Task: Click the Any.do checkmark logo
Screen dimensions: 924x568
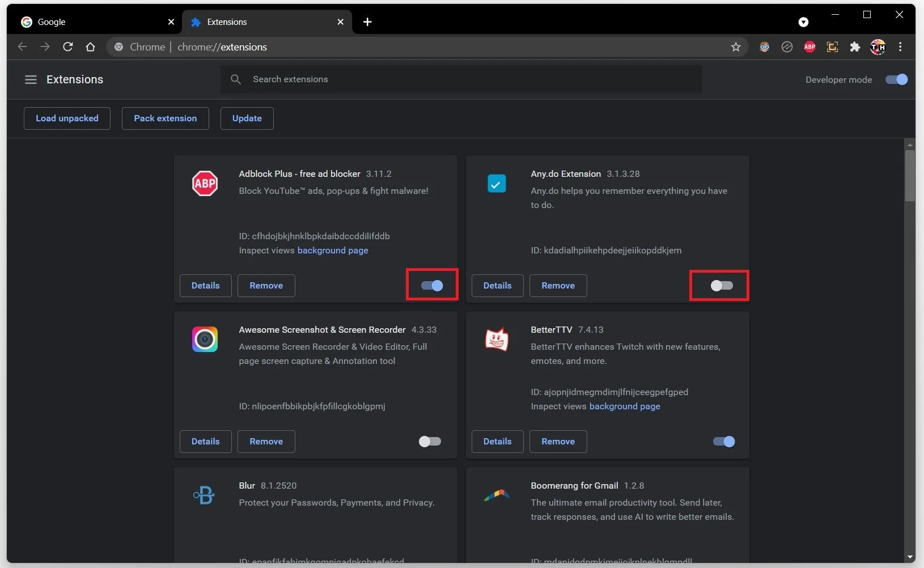Action: pos(497,183)
